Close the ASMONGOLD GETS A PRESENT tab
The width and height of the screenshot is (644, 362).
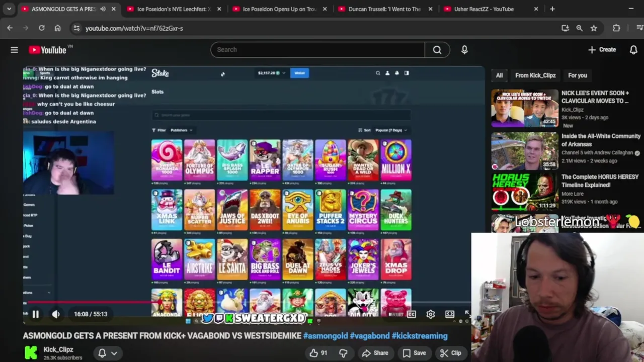(x=114, y=9)
